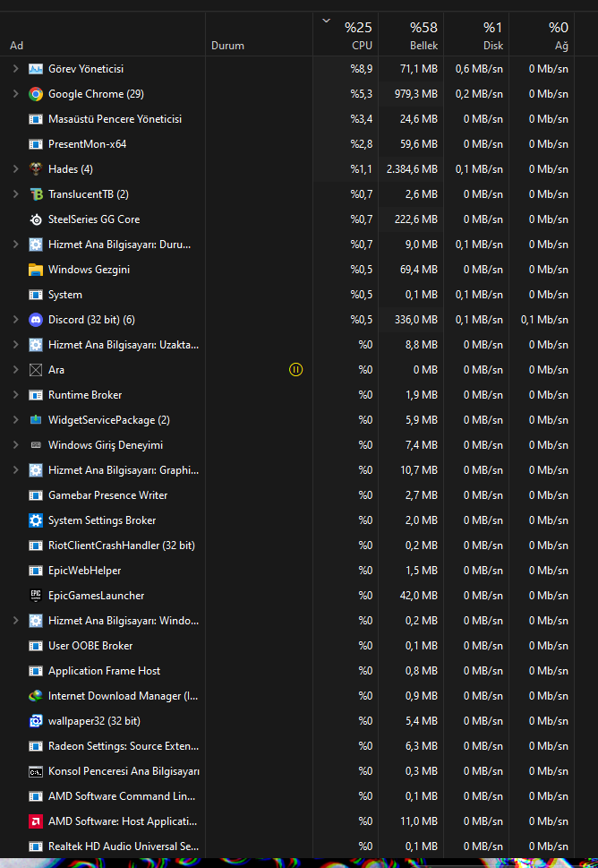The width and height of the screenshot is (598, 868).
Task: Click the Internet Download Manager icon
Action: click(x=36, y=696)
